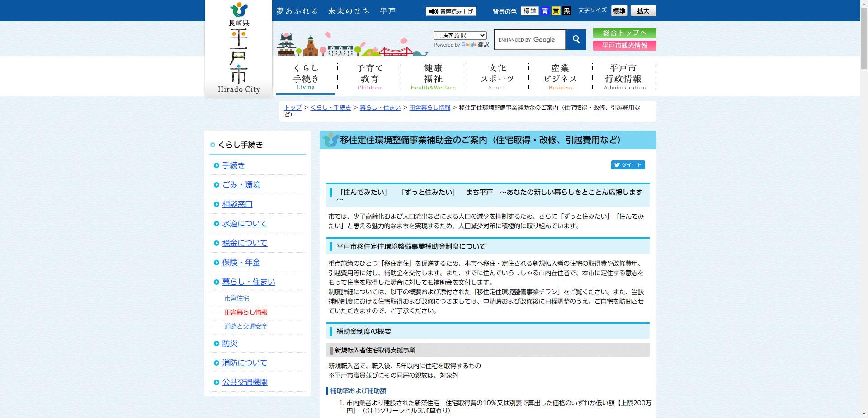The image size is (868, 418).
Task: Click the トップ breadcrumb link
Action: coord(292,108)
